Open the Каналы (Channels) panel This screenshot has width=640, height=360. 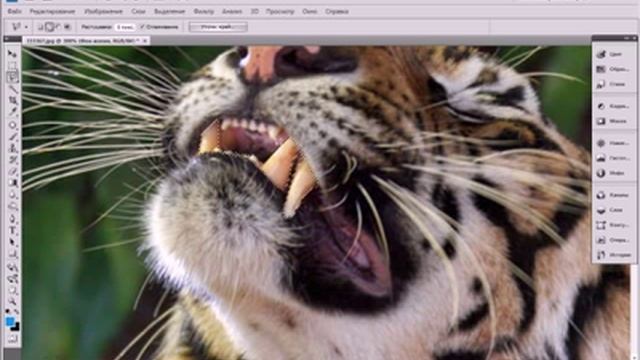tap(613, 195)
